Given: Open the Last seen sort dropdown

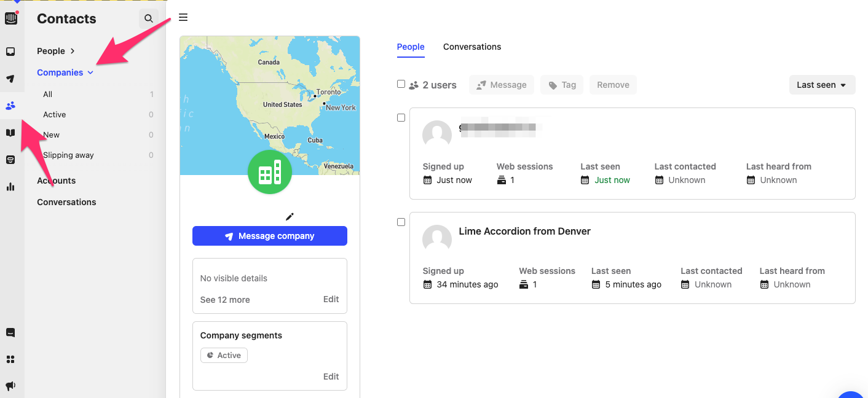Looking at the screenshot, I should pos(822,85).
